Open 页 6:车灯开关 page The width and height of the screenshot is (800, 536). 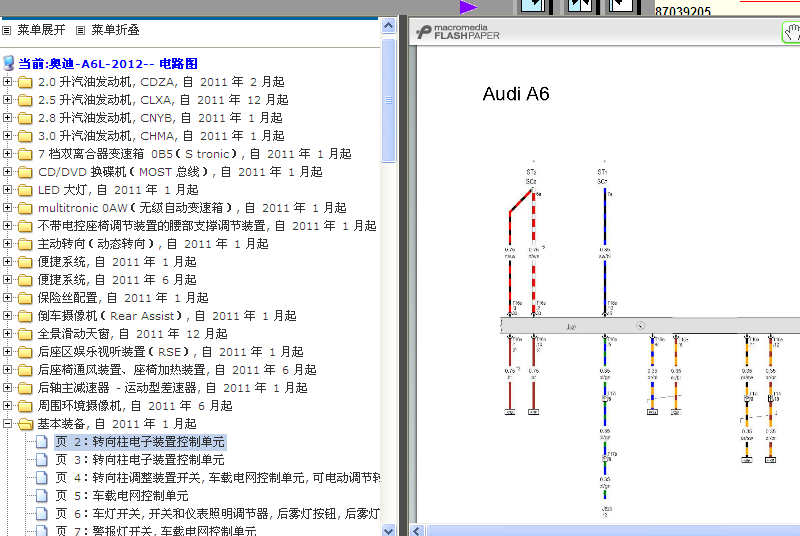pyautogui.click(x=218, y=514)
